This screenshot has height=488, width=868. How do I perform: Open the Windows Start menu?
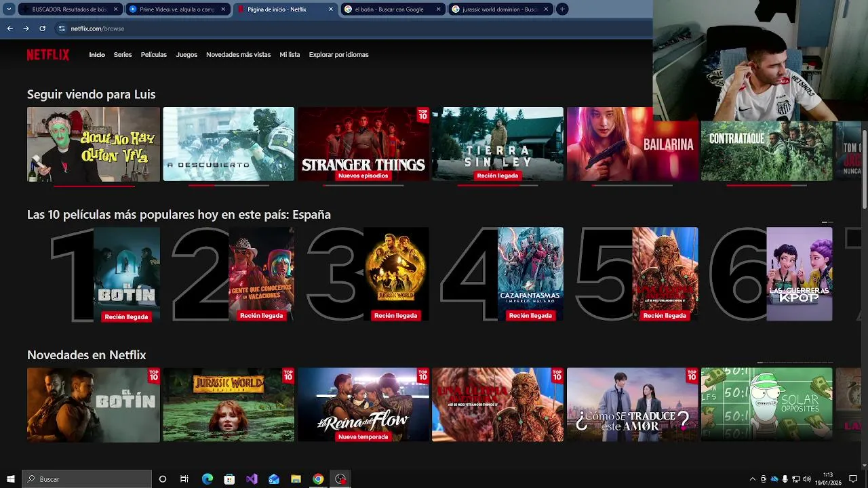point(10,479)
